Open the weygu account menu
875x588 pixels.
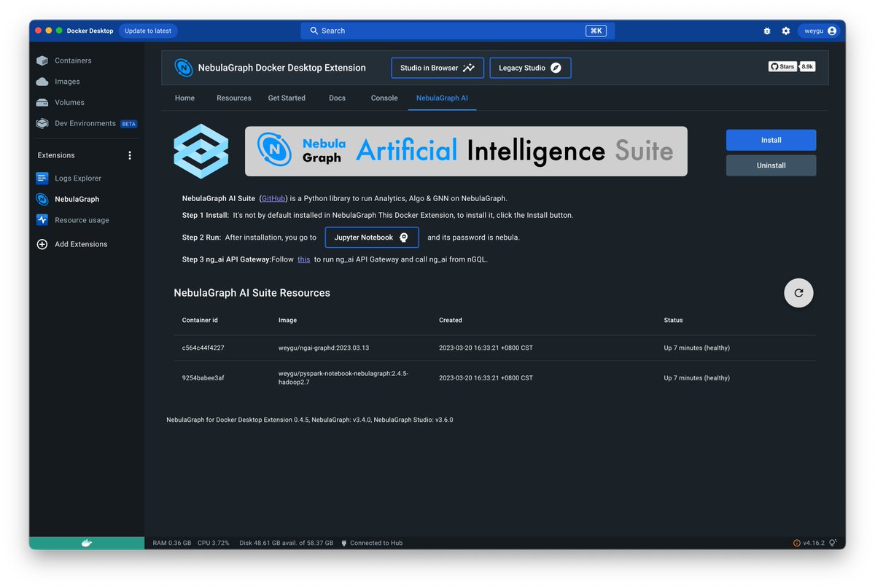pos(818,31)
